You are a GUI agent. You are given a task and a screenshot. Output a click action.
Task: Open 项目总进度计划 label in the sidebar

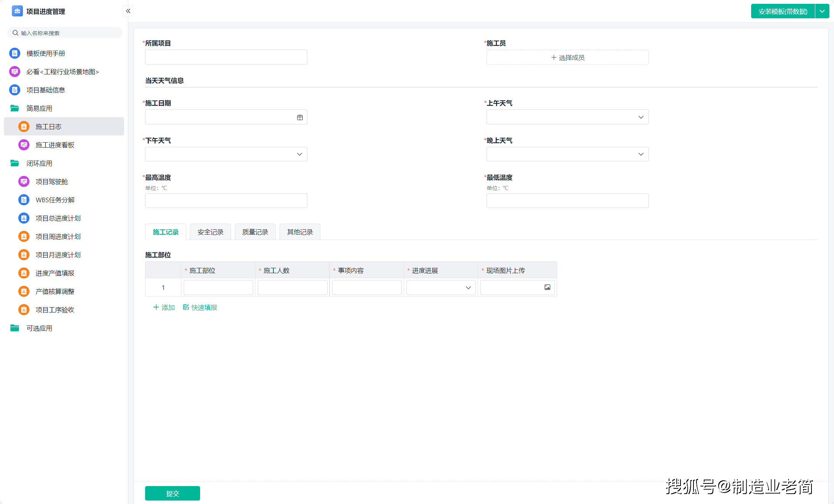click(x=58, y=218)
